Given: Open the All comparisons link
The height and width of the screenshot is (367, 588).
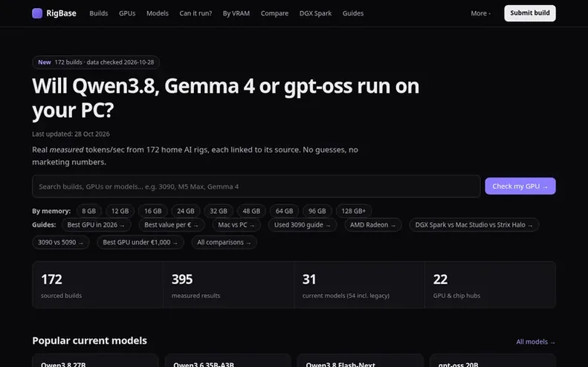Looking at the screenshot, I should click(x=224, y=242).
